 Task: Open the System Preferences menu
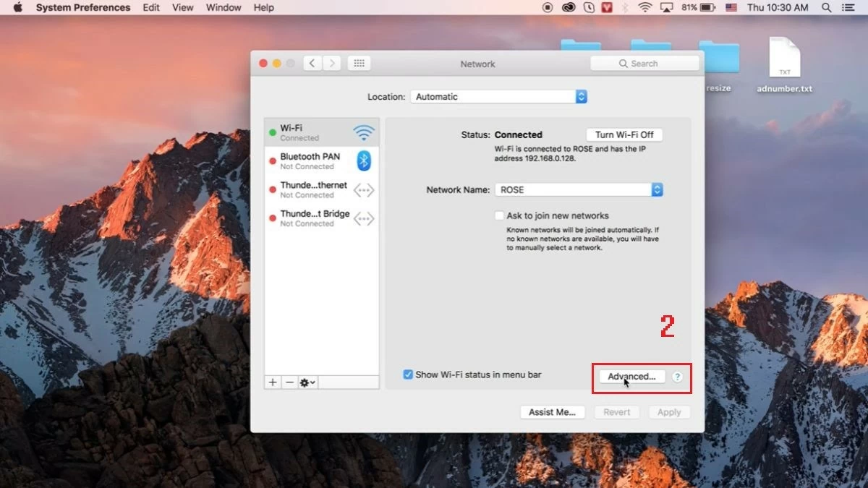click(82, 7)
